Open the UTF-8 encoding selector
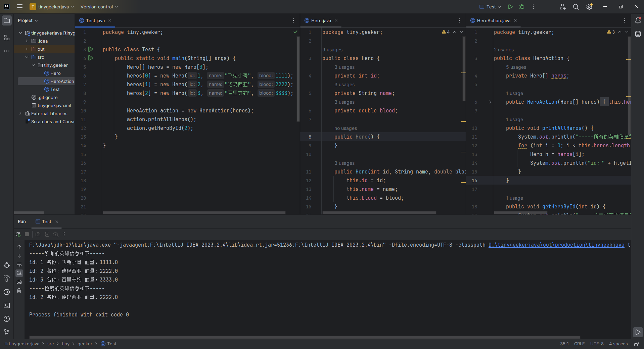 click(597, 344)
